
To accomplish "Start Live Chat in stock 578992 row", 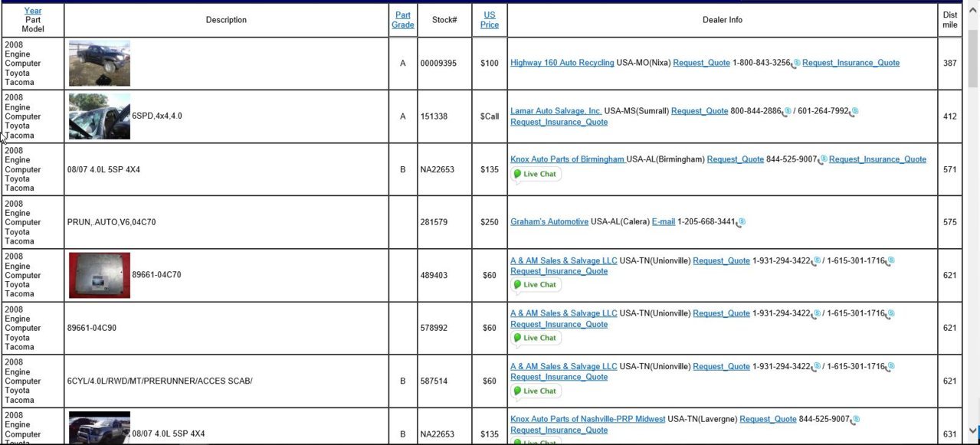I will 536,338.
